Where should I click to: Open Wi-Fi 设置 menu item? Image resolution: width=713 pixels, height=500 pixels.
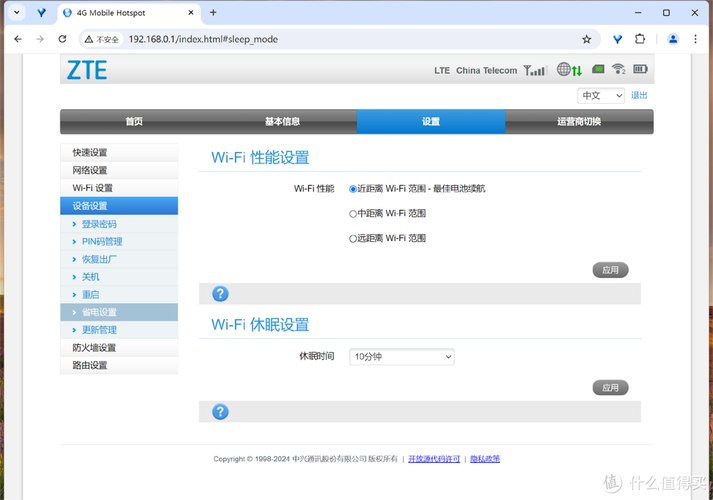click(119, 188)
